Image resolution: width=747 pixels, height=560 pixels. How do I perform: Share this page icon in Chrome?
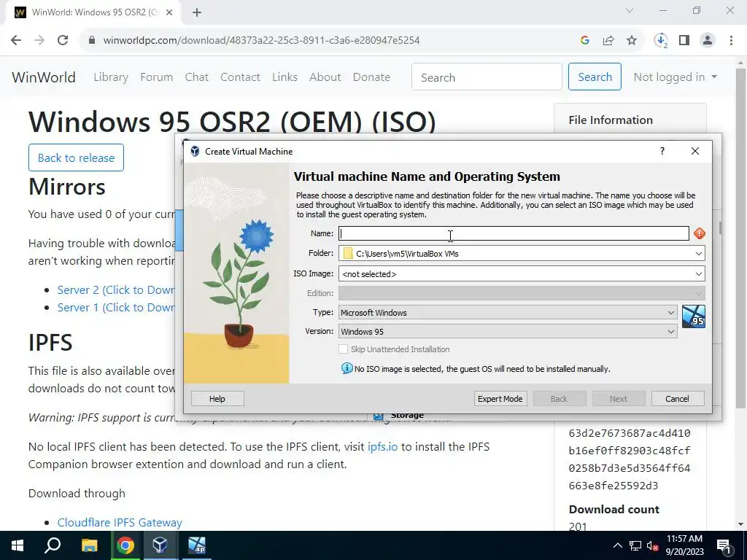[x=608, y=41]
